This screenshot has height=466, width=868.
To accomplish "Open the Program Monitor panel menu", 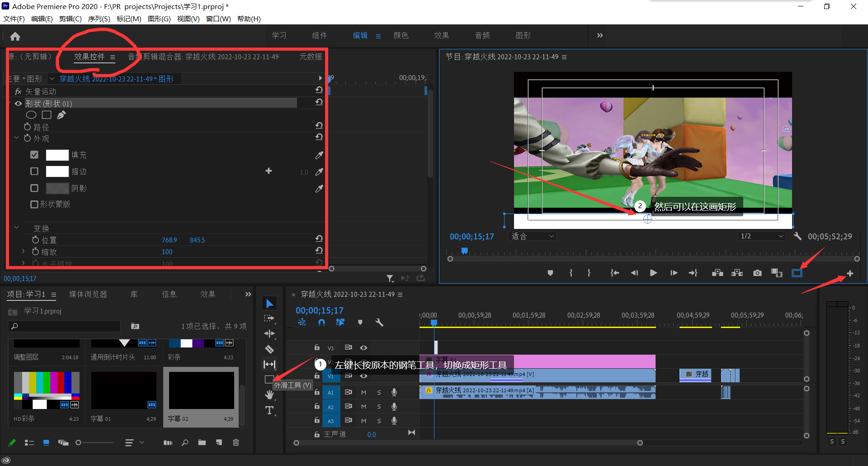I will tap(564, 57).
